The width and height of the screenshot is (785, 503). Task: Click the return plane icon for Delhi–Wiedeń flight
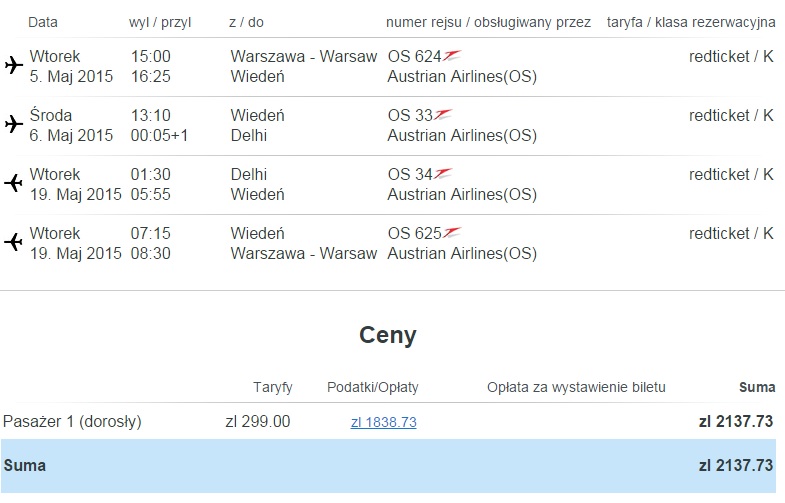click(14, 183)
